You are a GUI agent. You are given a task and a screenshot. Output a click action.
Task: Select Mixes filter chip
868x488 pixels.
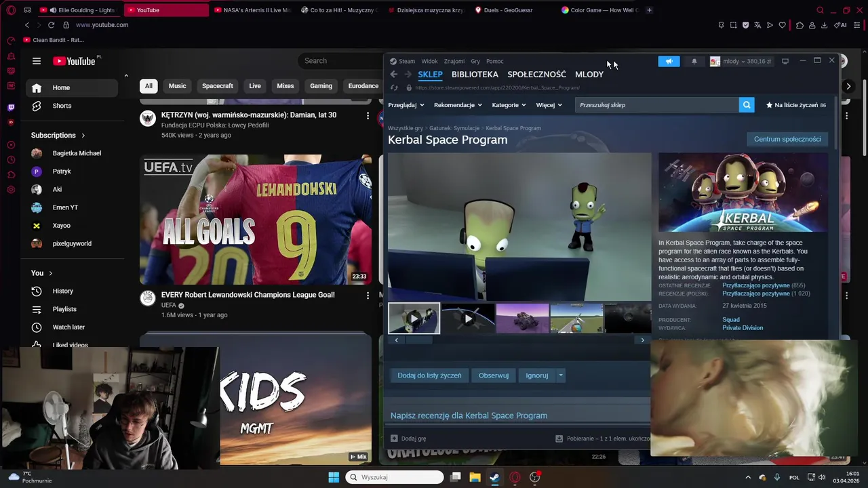coord(285,86)
